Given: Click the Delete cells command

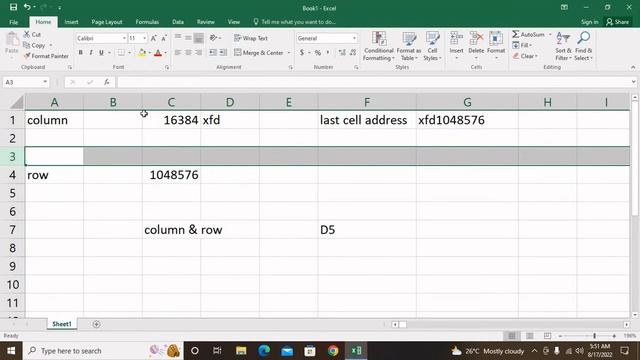Looking at the screenshot, I should (476, 45).
